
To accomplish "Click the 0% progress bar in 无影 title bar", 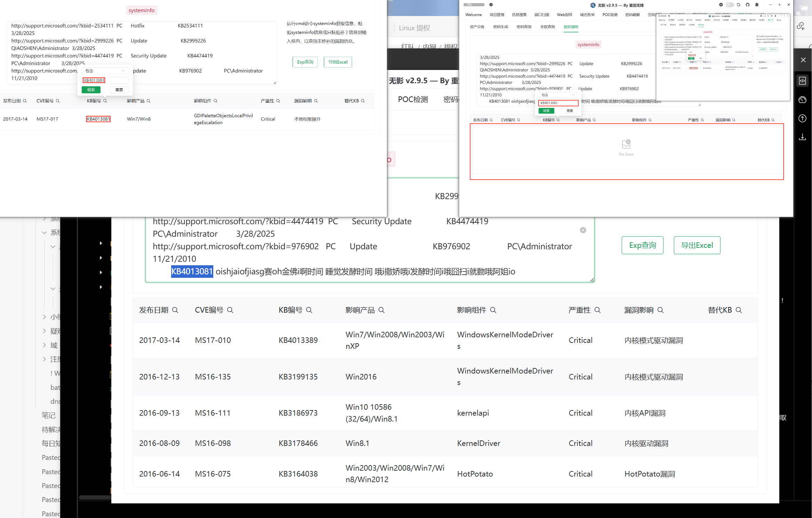I will click(x=474, y=5).
